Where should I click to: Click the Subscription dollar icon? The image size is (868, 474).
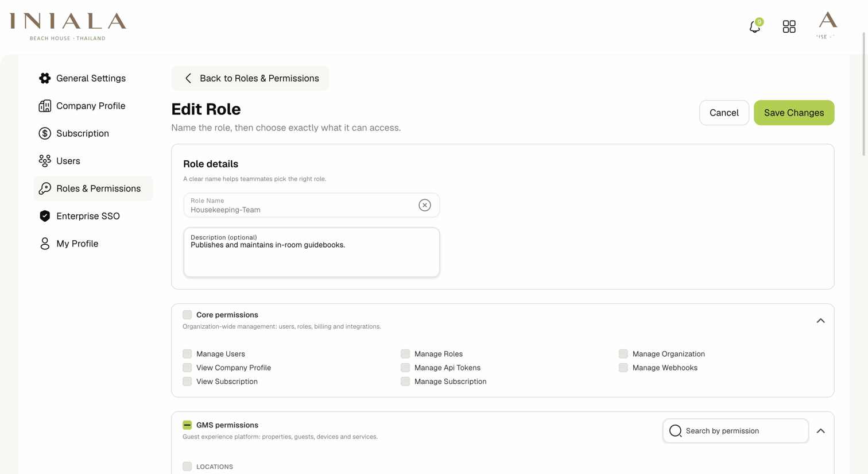tap(45, 133)
